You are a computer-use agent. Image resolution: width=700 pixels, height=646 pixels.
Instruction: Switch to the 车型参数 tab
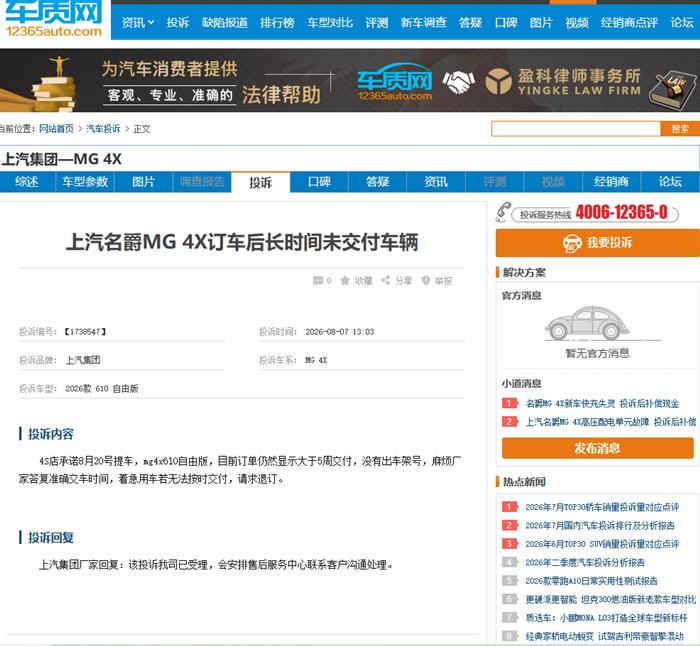[x=85, y=182]
